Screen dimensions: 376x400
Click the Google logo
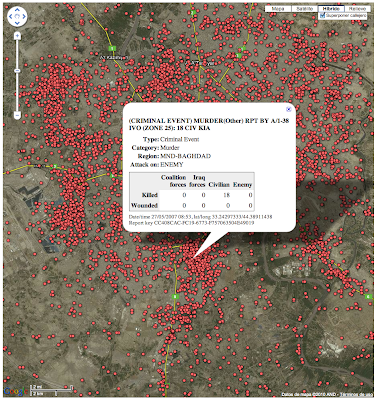click(x=16, y=391)
